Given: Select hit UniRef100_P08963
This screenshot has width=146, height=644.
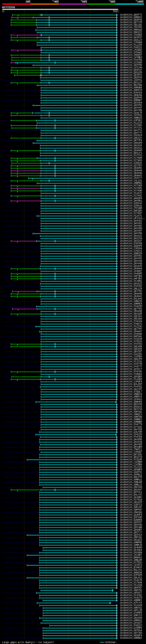Looking at the screenshot, I should click(131, 374).
